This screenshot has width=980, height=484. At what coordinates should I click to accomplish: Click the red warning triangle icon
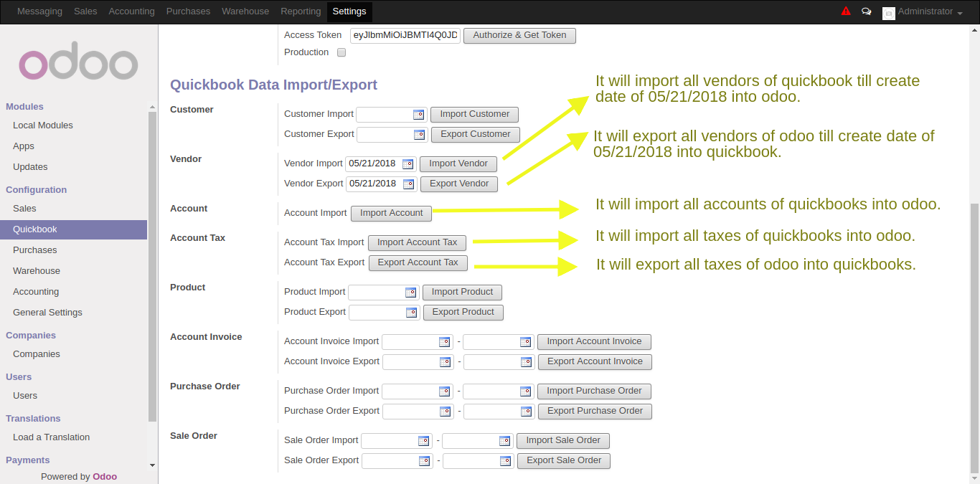tap(846, 11)
